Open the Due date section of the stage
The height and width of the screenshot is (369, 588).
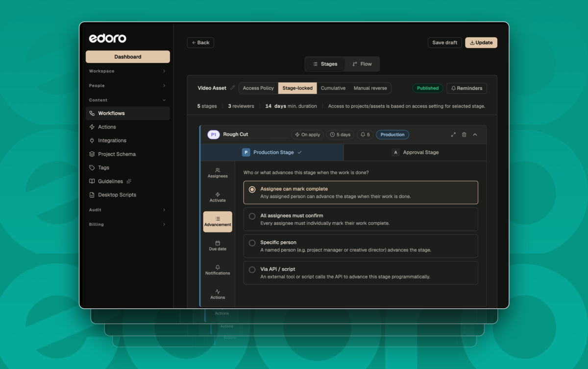click(x=218, y=246)
